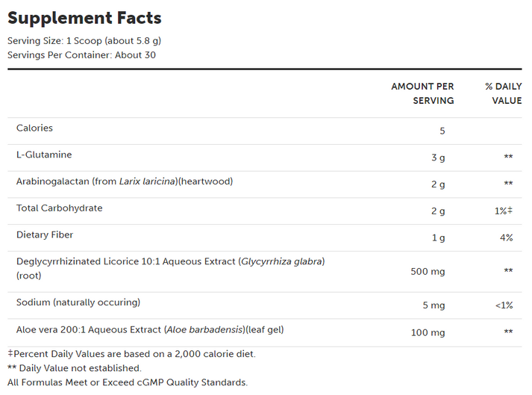The width and height of the screenshot is (532, 395).
Task: Select the Arabinogalactan ingredient row
Action: pos(125,181)
